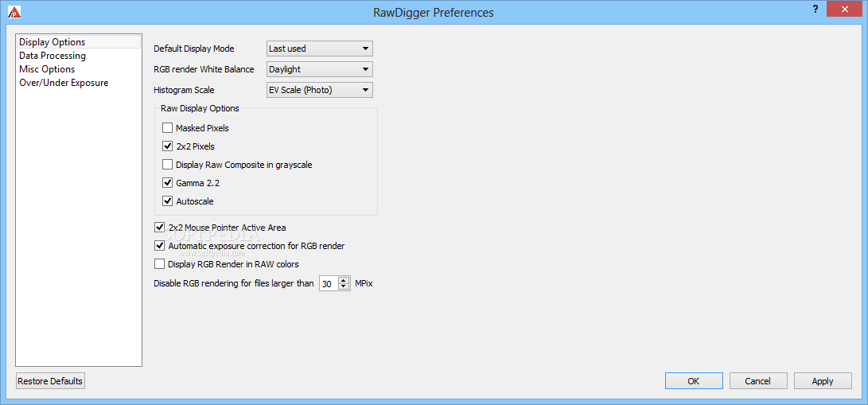Screen dimensions: 868x405
Task: Click the MPix value field showing 30
Action: (x=329, y=284)
